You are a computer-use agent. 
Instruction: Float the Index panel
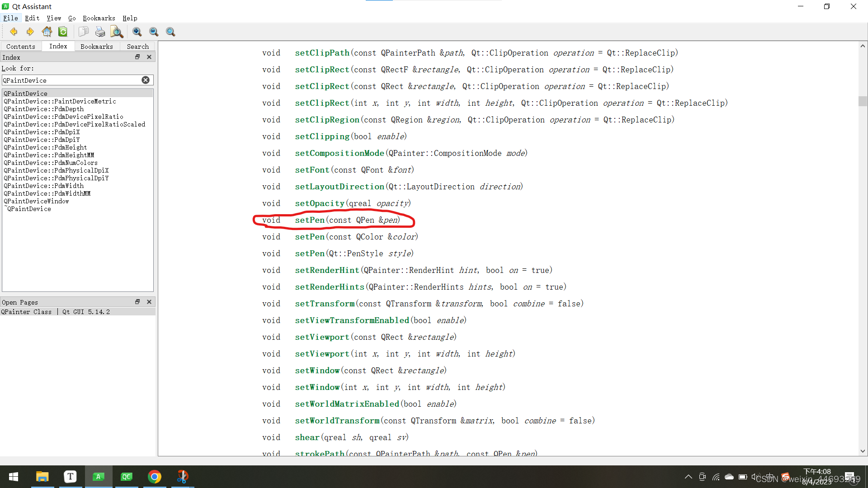[137, 57]
